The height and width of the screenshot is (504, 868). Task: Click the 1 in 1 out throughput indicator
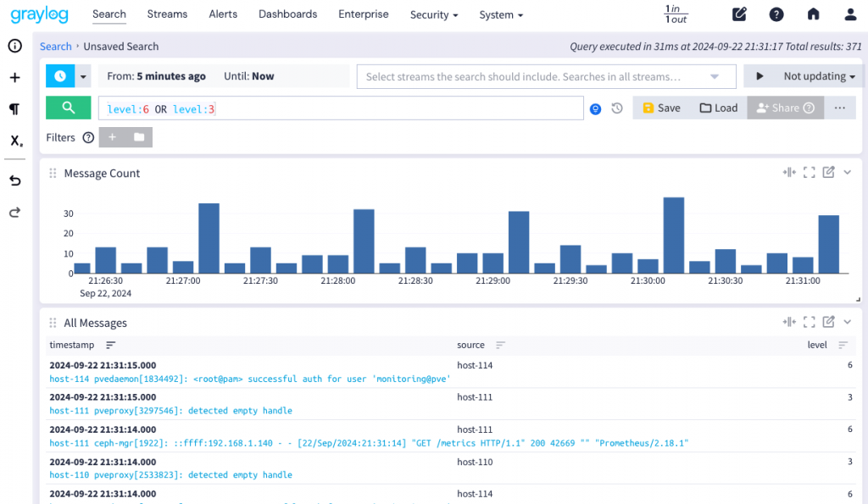pos(676,14)
